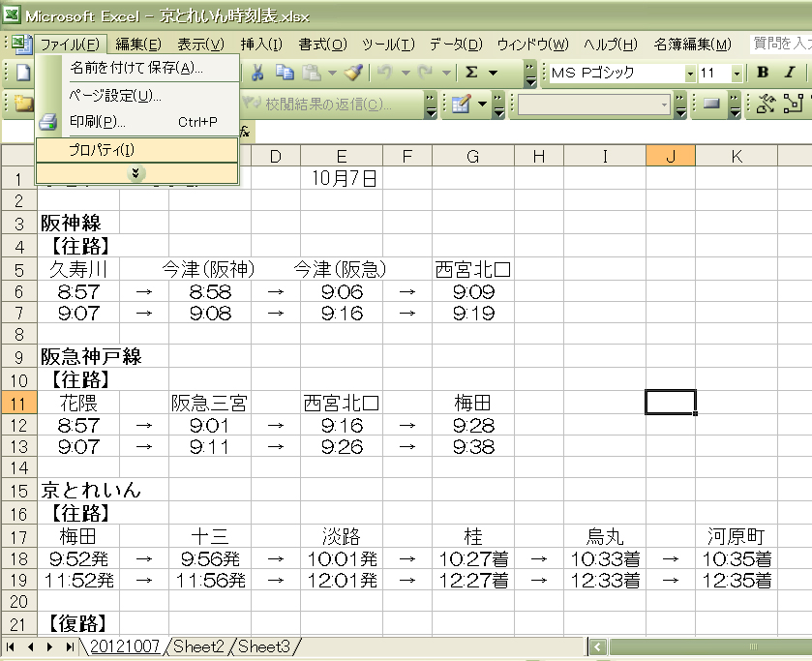Open the font size 11 dropdown
The height and width of the screenshot is (661, 812).
click(x=737, y=74)
